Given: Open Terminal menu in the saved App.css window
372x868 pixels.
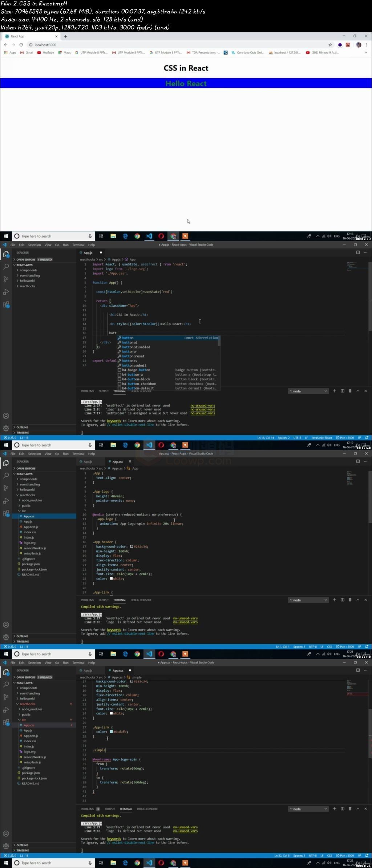Looking at the screenshot, I should [x=78, y=454].
